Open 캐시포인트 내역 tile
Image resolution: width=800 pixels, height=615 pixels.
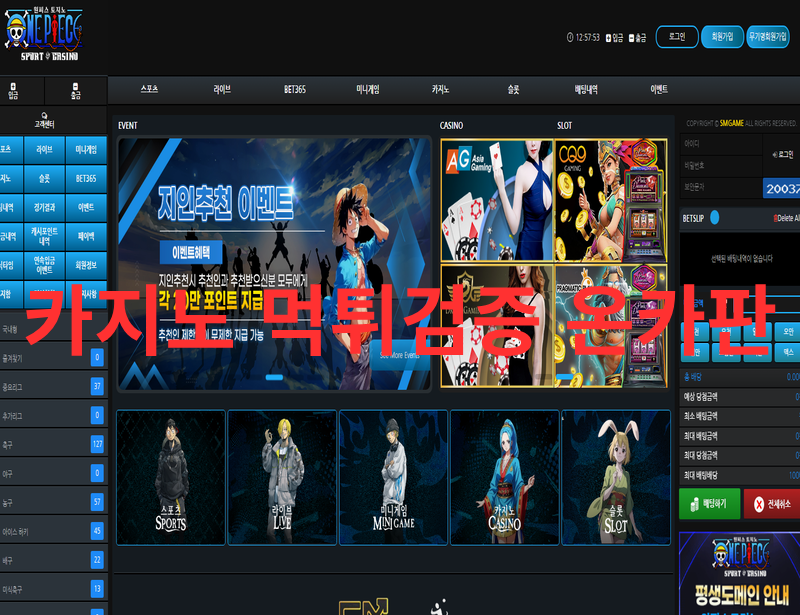pyautogui.click(x=44, y=236)
